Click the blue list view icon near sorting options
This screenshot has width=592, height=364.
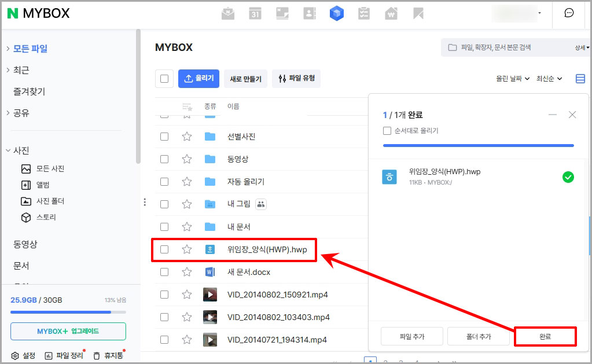click(580, 78)
